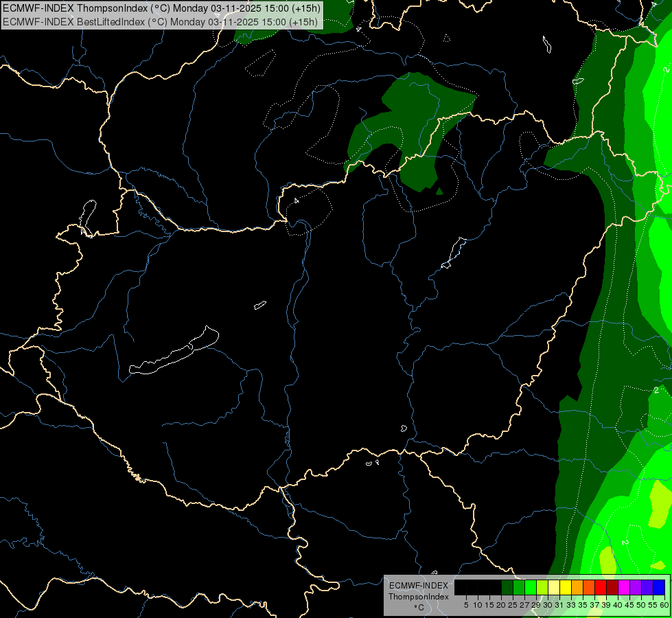The height and width of the screenshot is (618, 672).
Task: Click the legend tick value 25
Action: pyautogui.click(x=513, y=605)
